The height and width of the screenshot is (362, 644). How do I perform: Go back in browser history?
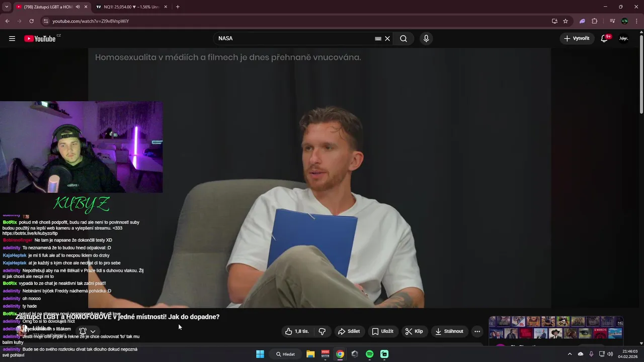[7, 21]
